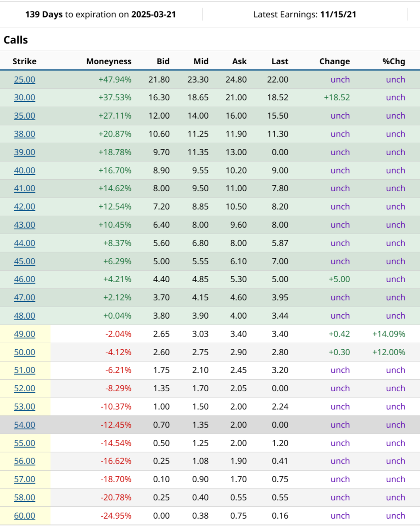Open the 48.00 strike link
This screenshot has width=420, height=531.
click(25, 316)
